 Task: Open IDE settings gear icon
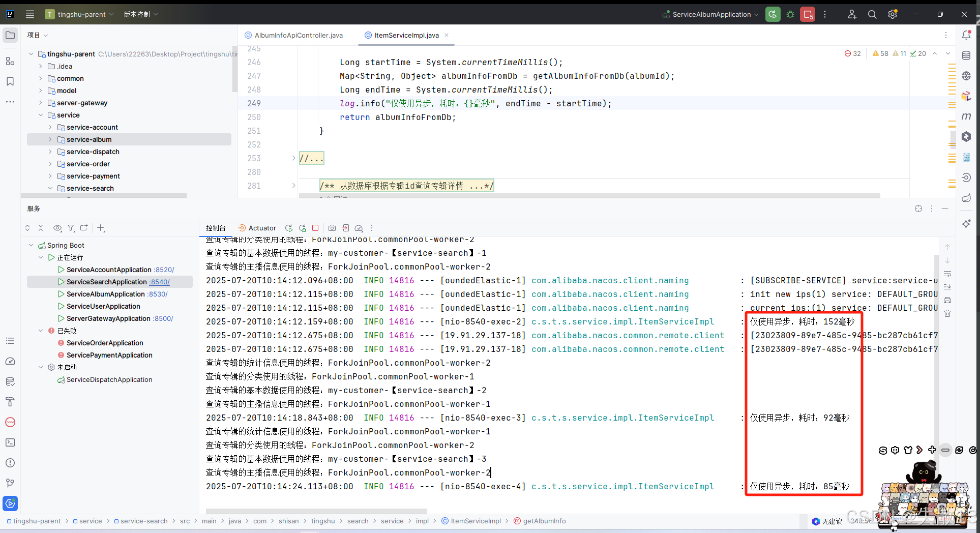(893, 14)
